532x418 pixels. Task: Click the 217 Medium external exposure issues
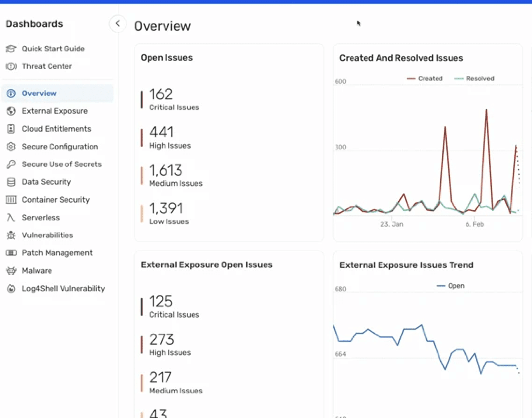[160, 377]
